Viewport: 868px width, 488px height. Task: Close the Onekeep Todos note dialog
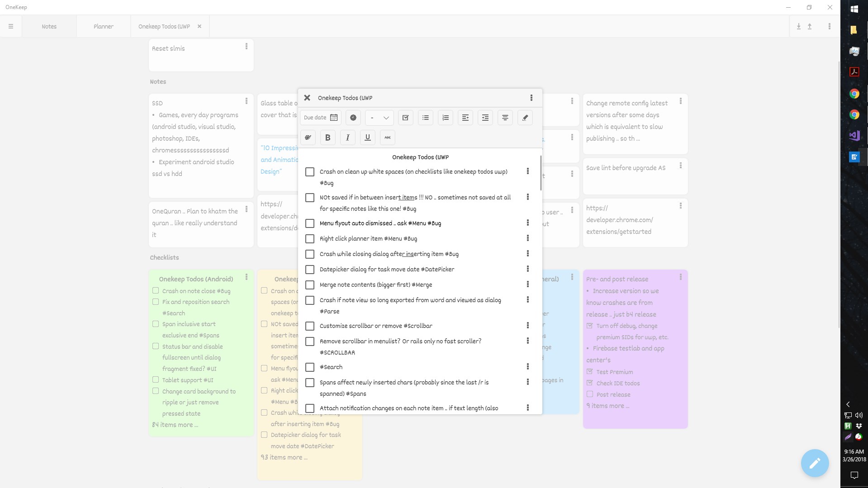point(307,98)
